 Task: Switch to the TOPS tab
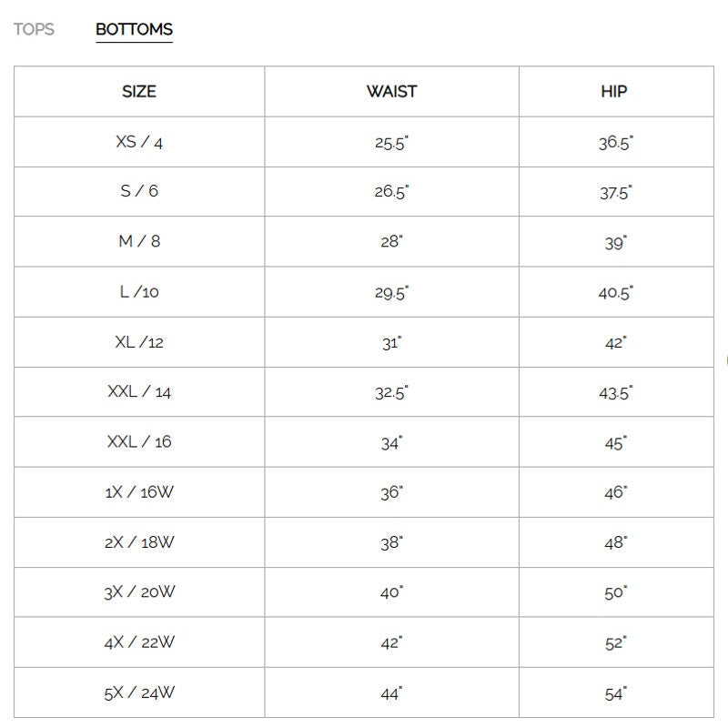click(x=34, y=29)
